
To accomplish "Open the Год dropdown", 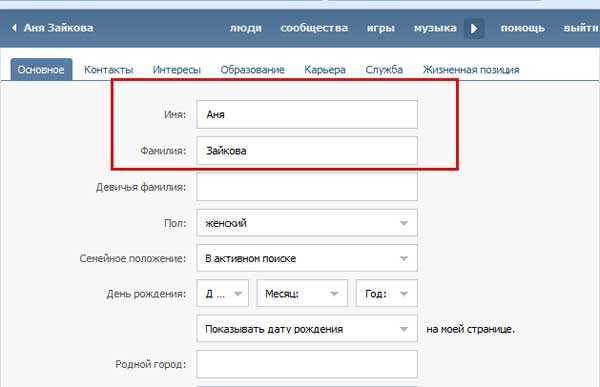I will pyautogui.click(x=386, y=294).
